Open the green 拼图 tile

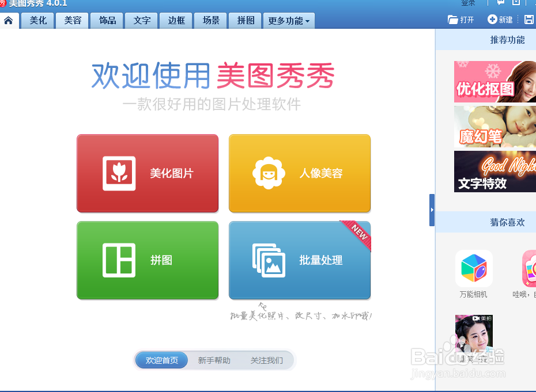(x=148, y=260)
